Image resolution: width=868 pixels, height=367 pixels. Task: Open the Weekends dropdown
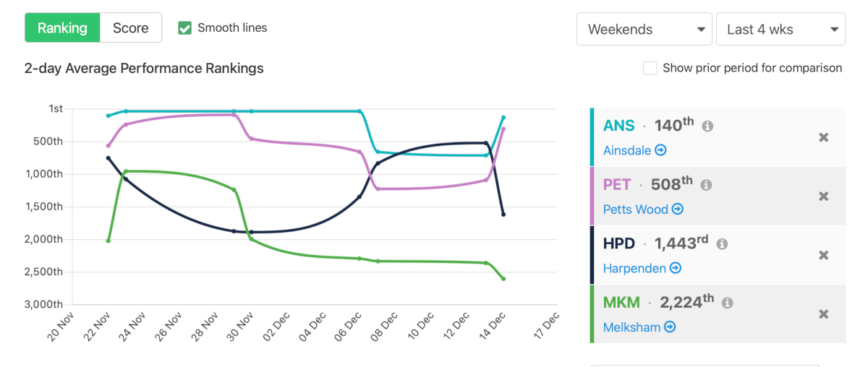click(x=644, y=30)
